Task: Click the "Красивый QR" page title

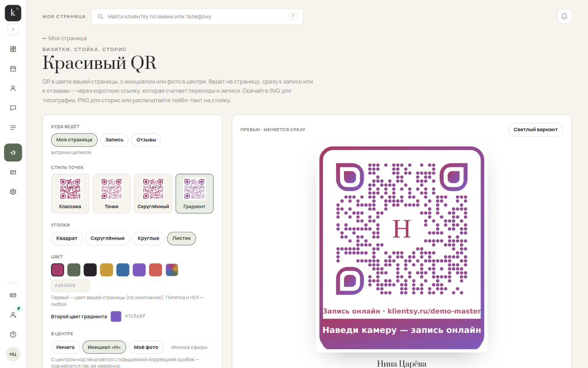Action: coord(100,63)
